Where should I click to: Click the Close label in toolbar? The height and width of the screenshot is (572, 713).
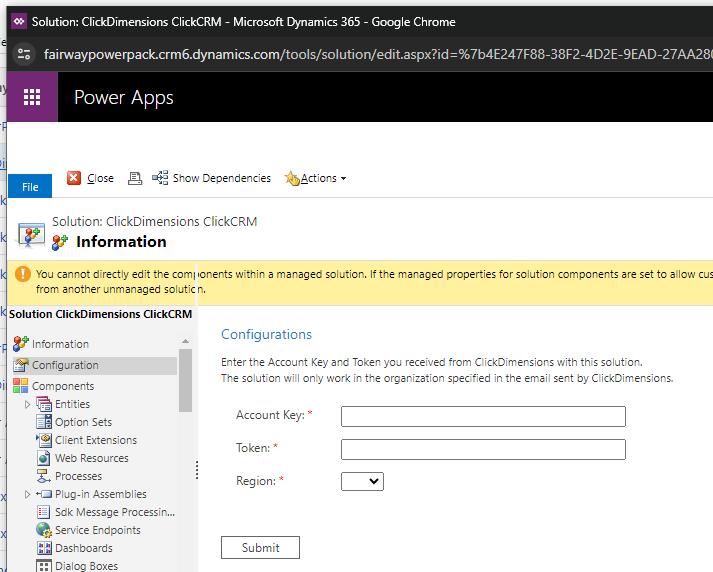tap(100, 178)
